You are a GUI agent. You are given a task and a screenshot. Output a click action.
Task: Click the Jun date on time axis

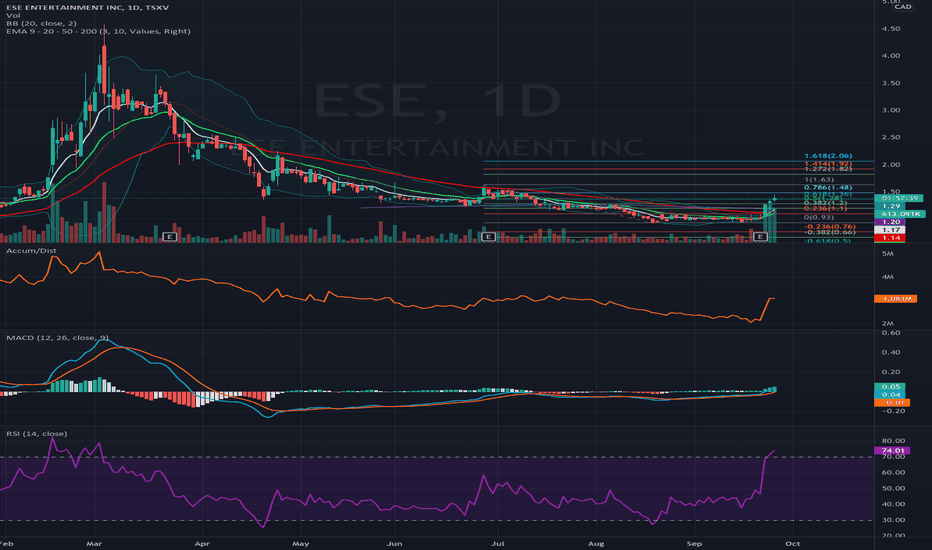(x=395, y=543)
